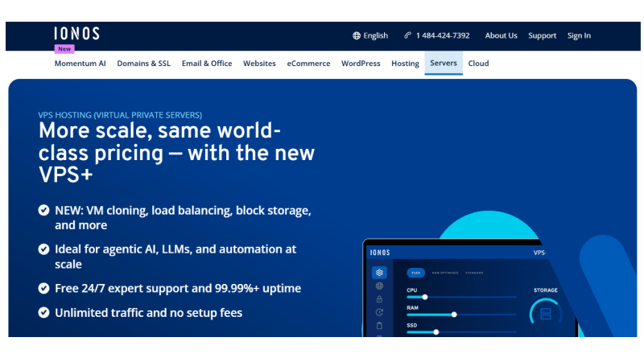Image resolution: width=644 pixels, height=358 pixels.
Task: Click the IONOS logo
Action: point(76,34)
